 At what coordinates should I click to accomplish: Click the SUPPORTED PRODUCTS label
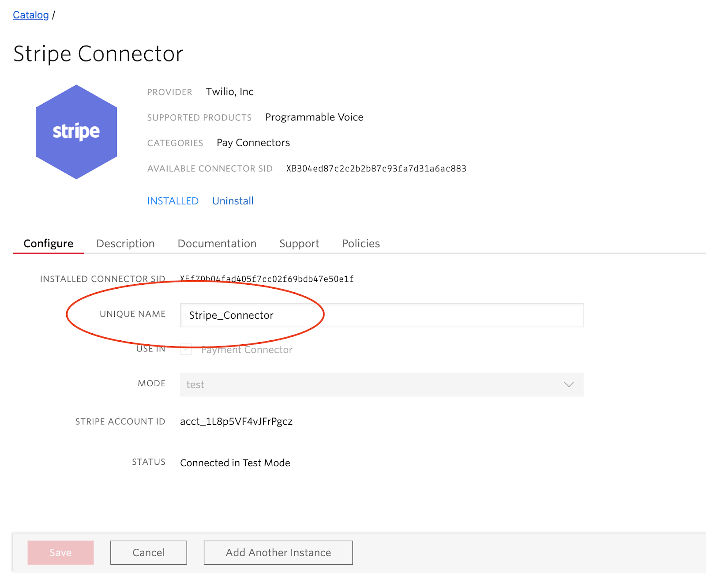click(199, 117)
